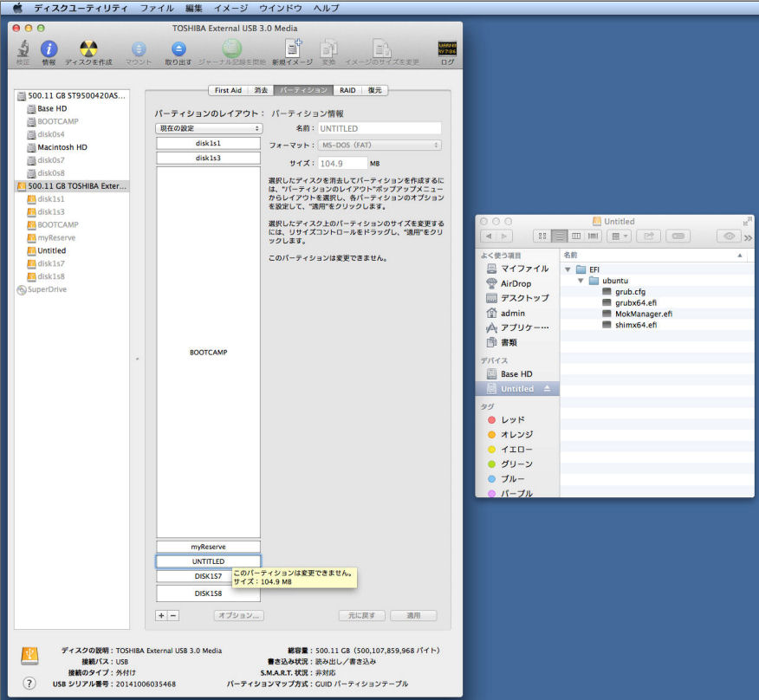Switch to the 復元 tab
759x700 pixels.
tap(374, 90)
